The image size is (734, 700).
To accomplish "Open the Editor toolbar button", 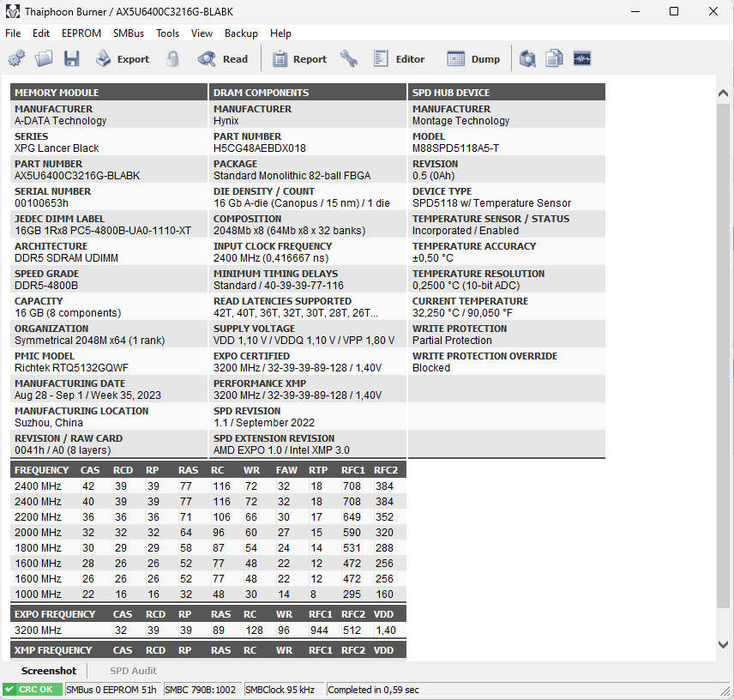I will pyautogui.click(x=400, y=59).
